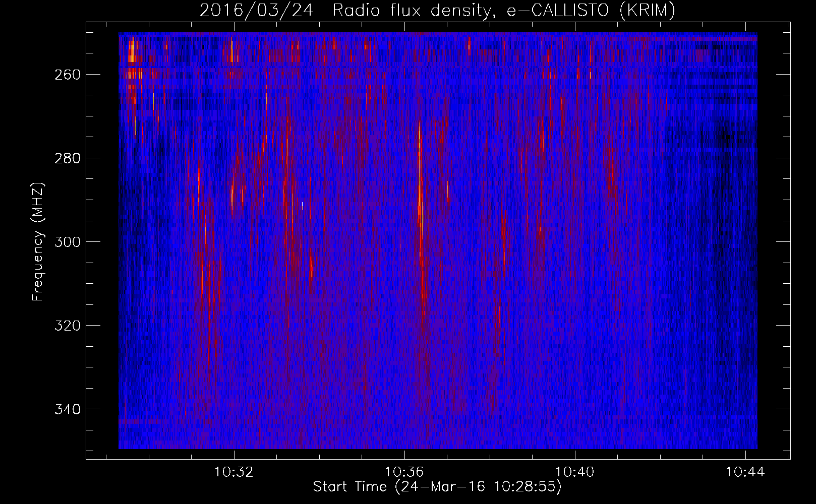
Task: Click the 10:36 time axis label
Action: 404,472
